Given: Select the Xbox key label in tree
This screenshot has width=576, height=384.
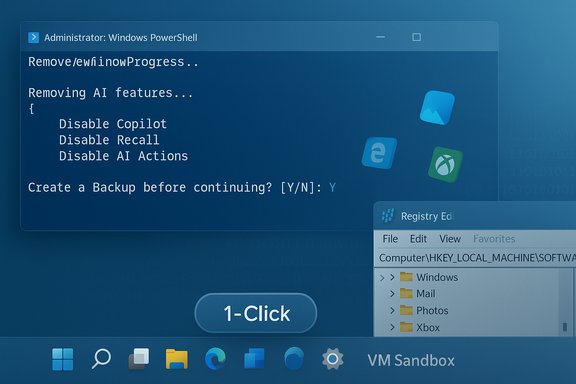Looking at the screenshot, I should coord(428,327).
